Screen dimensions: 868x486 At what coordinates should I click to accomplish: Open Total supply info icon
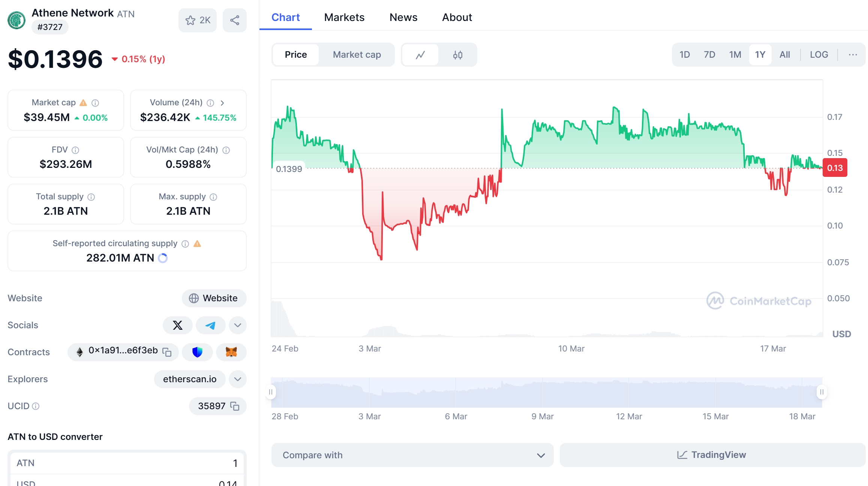pyautogui.click(x=91, y=197)
